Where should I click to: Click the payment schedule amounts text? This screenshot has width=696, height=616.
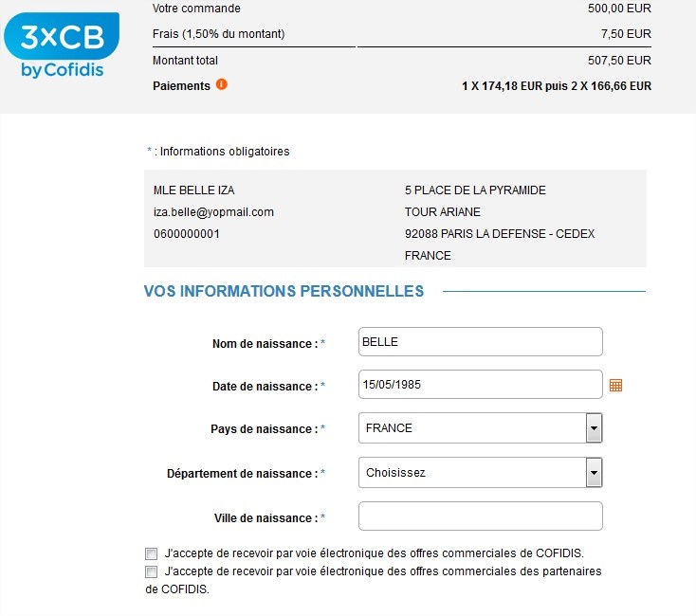557,86
